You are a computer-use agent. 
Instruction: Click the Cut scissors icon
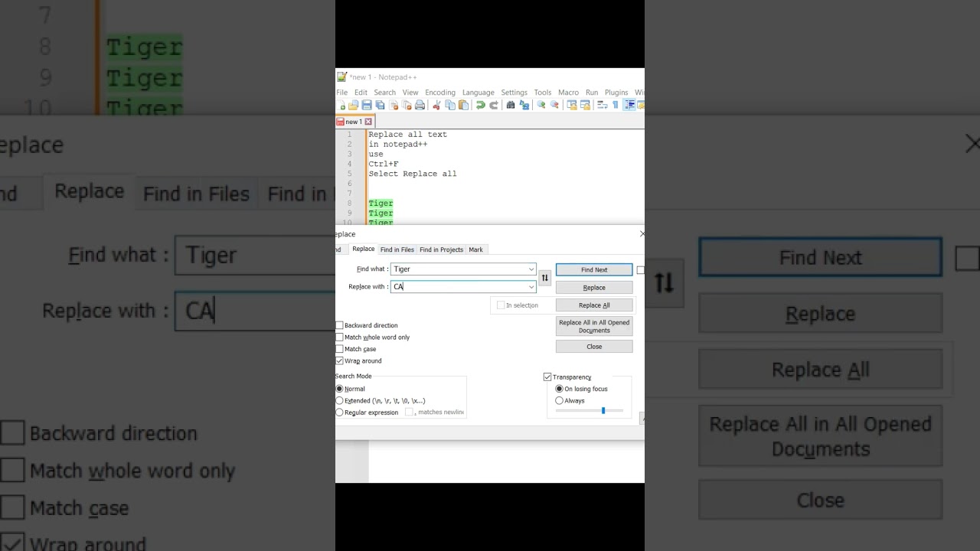click(436, 105)
